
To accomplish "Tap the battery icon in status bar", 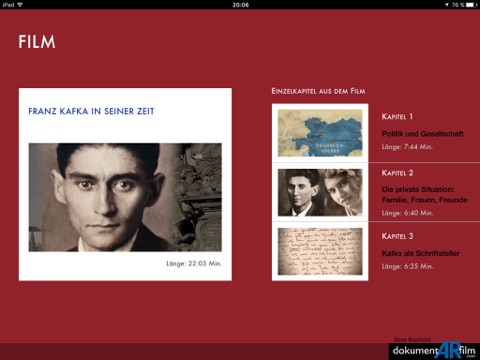I will click(x=472, y=5).
